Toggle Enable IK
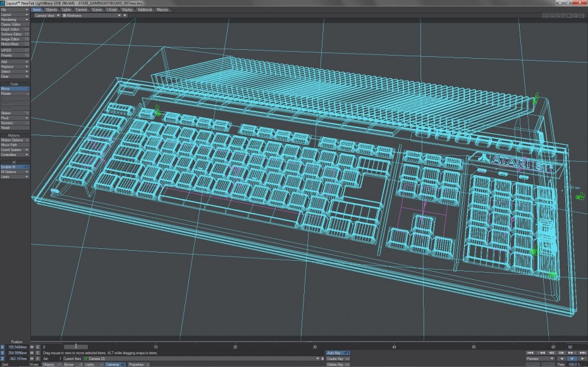 (15, 167)
